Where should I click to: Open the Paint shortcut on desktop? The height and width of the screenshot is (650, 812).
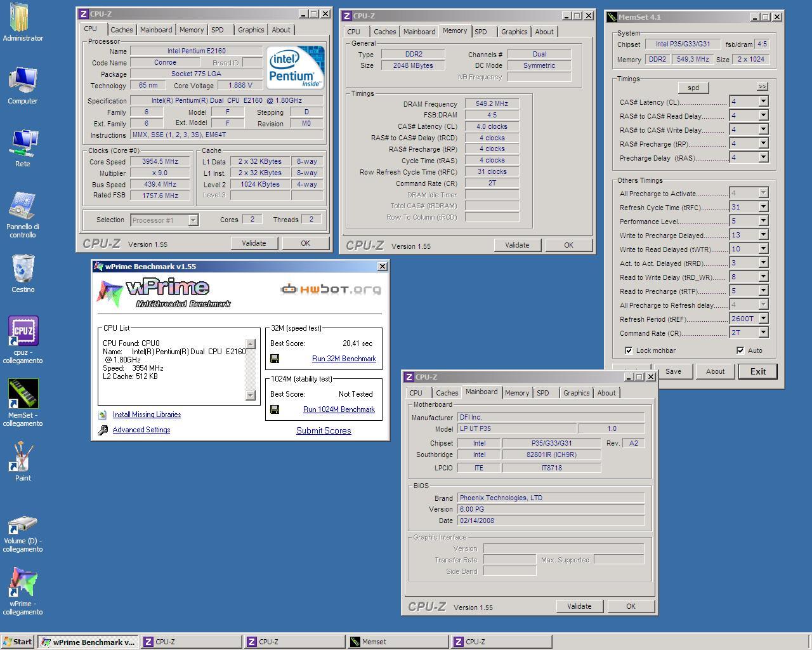[23, 456]
